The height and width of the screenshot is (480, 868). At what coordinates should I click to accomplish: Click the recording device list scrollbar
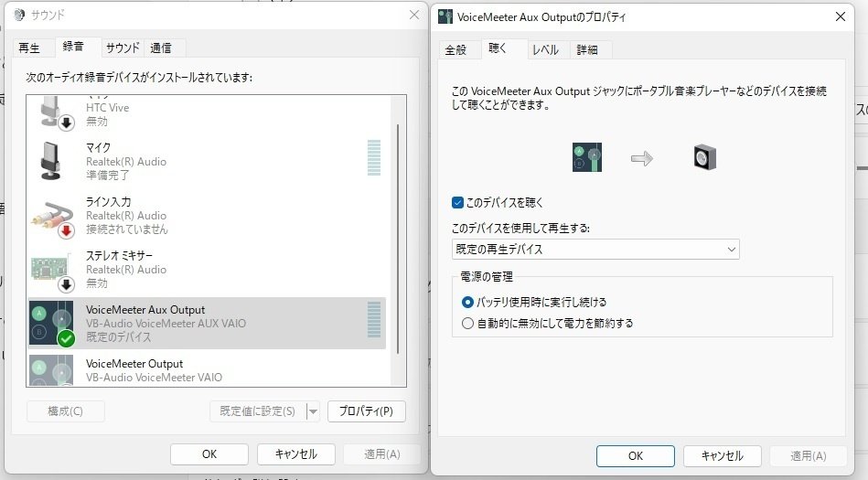398,240
